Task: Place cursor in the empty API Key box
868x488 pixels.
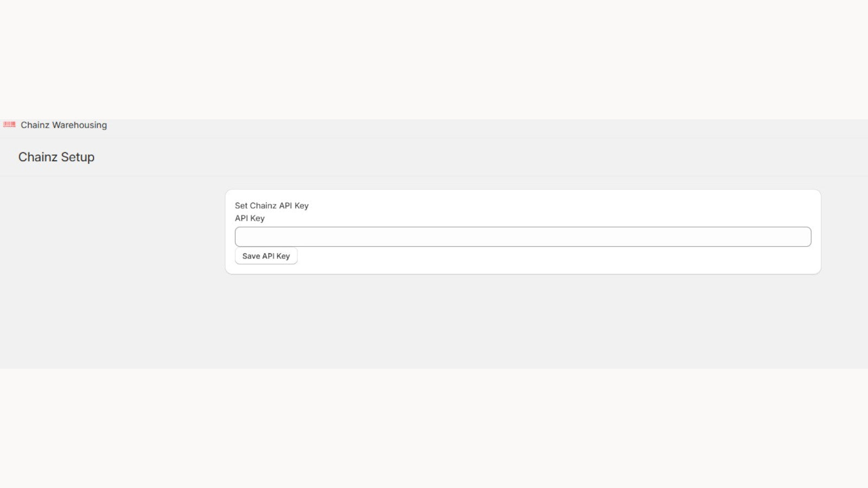Action: coord(522,237)
